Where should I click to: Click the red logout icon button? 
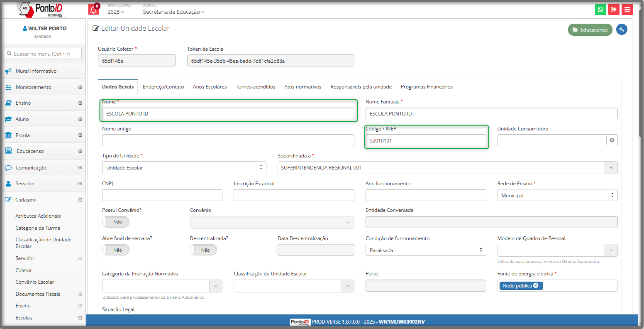614,10
